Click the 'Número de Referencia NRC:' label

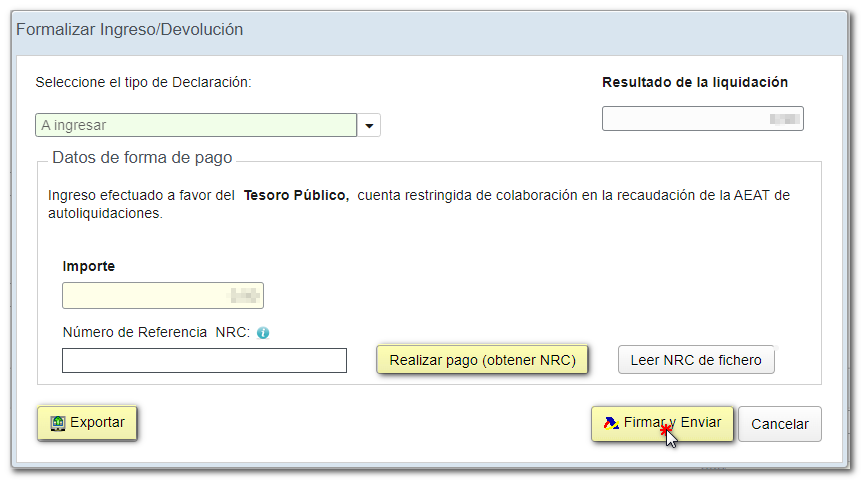click(x=156, y=332)
